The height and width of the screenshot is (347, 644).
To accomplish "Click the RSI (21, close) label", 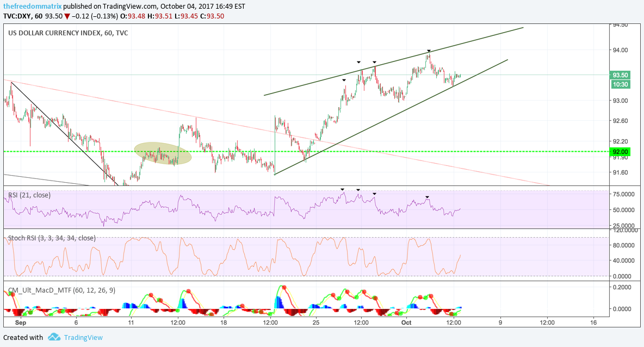I will [29, 195].
